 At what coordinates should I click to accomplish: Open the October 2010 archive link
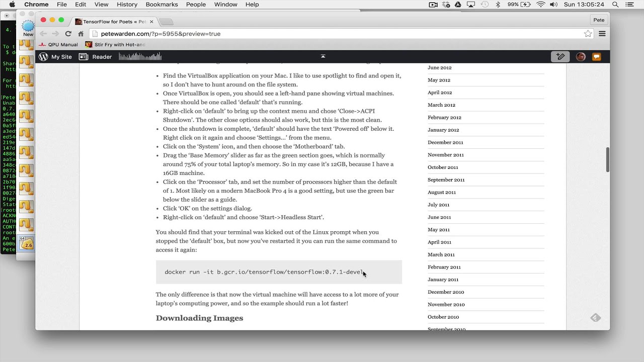(443, 317)
